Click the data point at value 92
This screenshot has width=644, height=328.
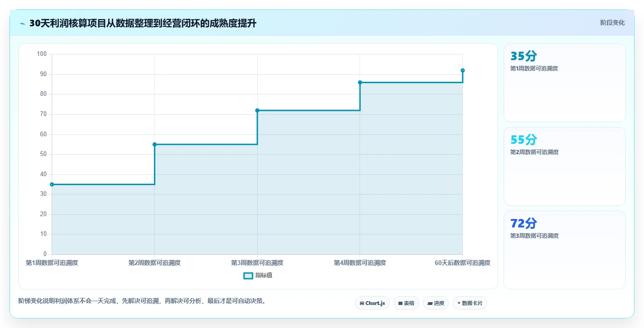coord(462,70)
